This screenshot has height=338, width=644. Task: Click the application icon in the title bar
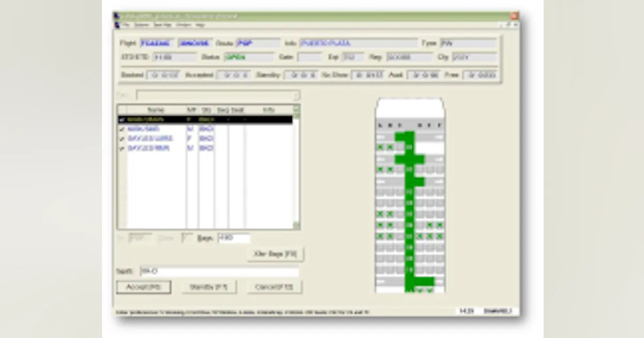[116, 16]
